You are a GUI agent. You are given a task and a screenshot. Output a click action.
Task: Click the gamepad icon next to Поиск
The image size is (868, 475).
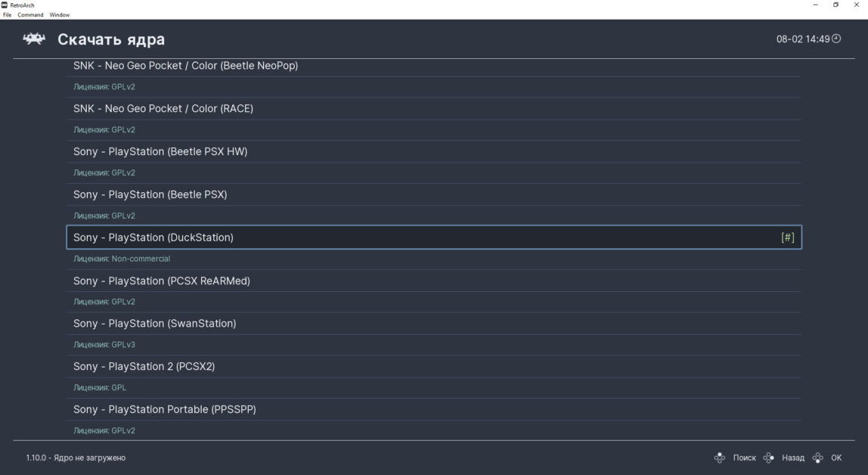click(720, 458)
